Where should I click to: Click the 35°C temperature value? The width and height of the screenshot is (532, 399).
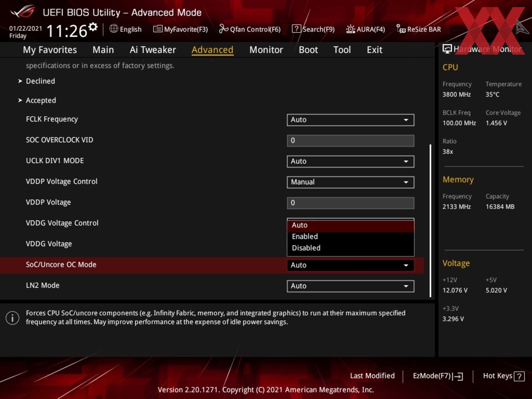click(x=492, y=94)
